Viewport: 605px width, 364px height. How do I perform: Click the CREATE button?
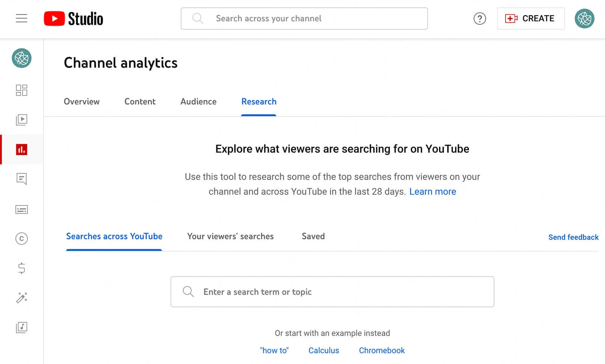pos(531,18)
